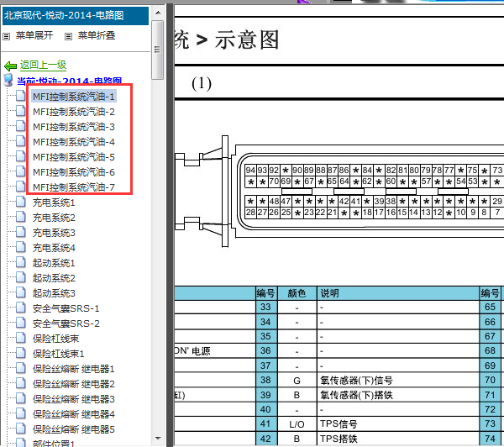504x447 pixels.
Task: Select 充电系统3 in the tree
Action: coord(54,233)
